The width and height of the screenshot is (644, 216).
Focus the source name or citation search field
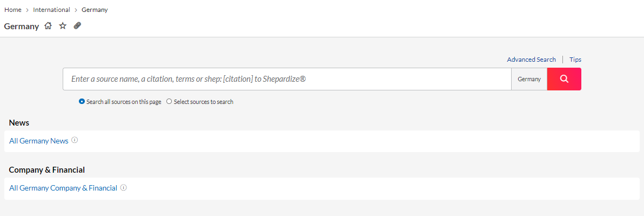click(x=287, y=79)
